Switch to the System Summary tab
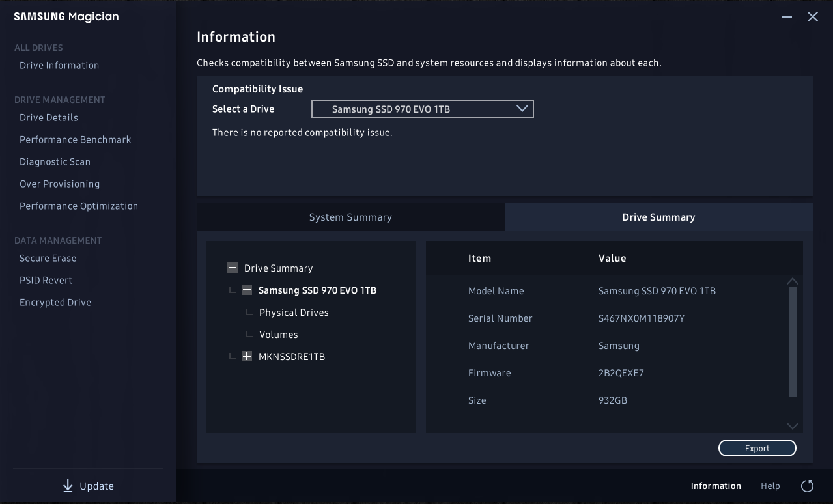833x504 pixels. (350, 217)
